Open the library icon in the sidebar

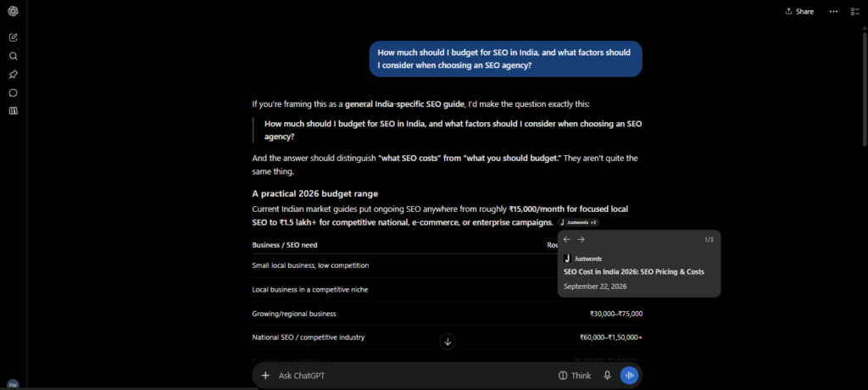14,111
